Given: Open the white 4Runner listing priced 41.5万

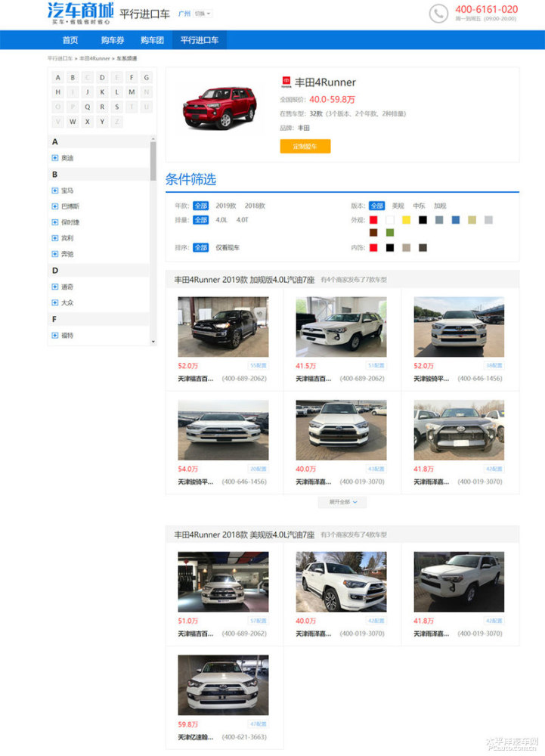Looking at the screenshot, I should tap(341, 327).
